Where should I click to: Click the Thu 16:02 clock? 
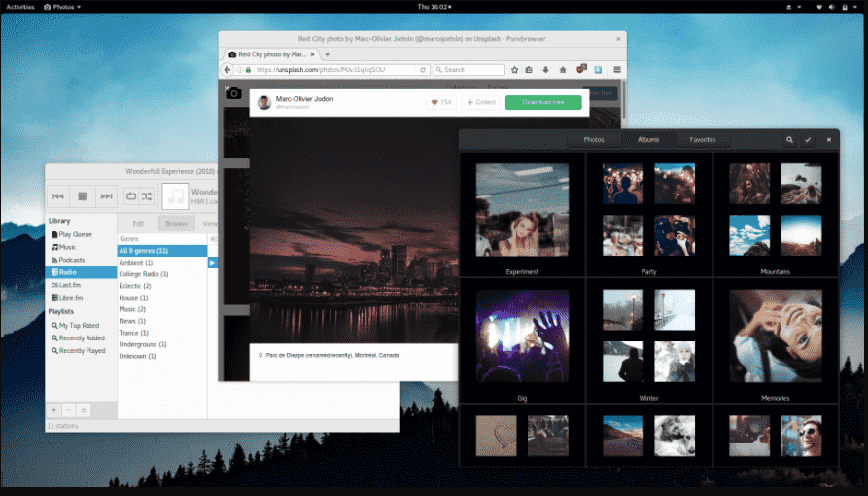click(434, 7)
